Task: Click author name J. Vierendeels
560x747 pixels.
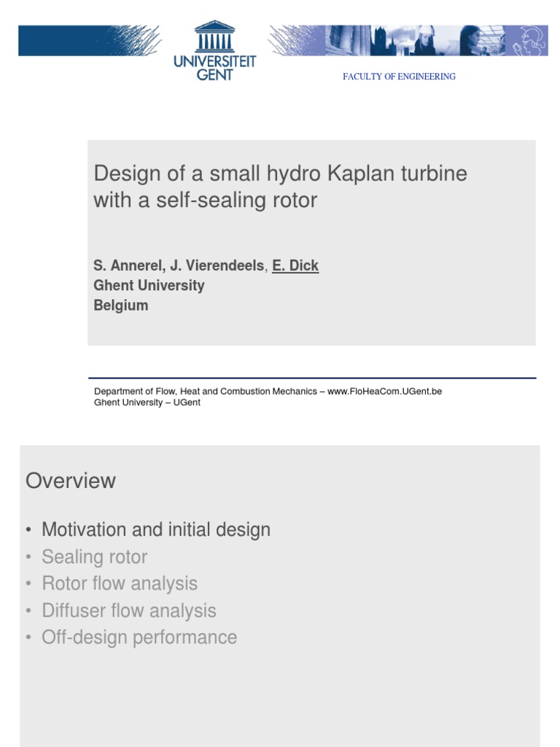Action: click(217, 266)
